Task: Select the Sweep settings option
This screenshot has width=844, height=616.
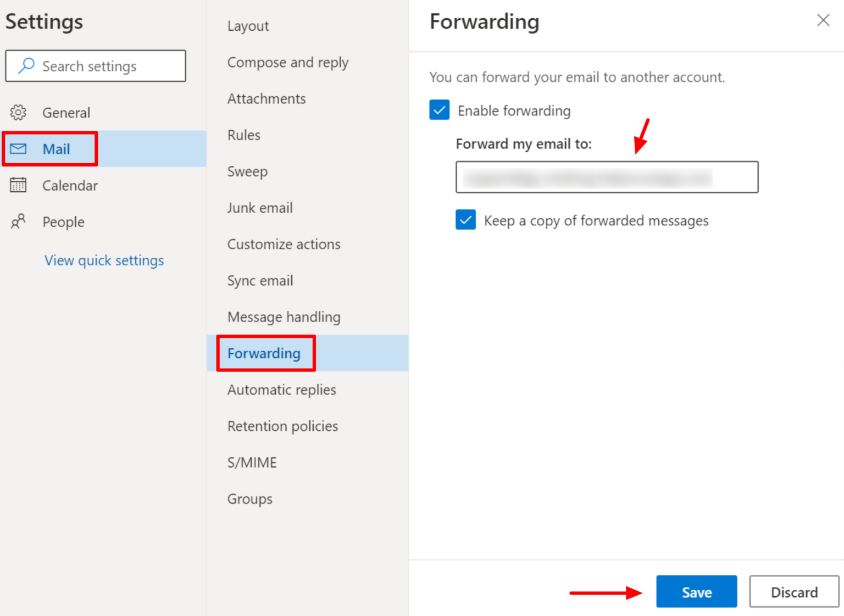Action: pyautogui.click(x=247, y=171)
